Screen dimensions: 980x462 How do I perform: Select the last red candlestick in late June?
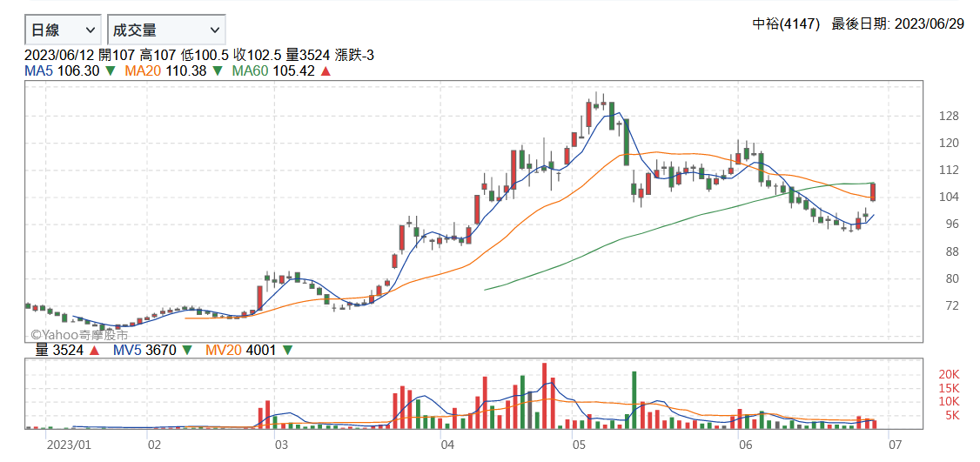pos(873,192)
